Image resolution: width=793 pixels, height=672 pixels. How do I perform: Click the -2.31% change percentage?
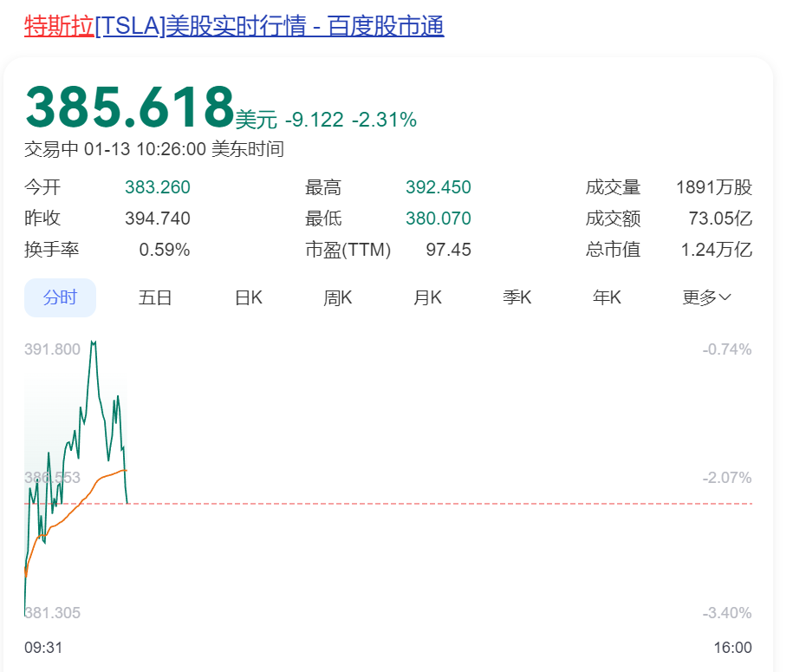pyautogui.click(x=384, y=120)
